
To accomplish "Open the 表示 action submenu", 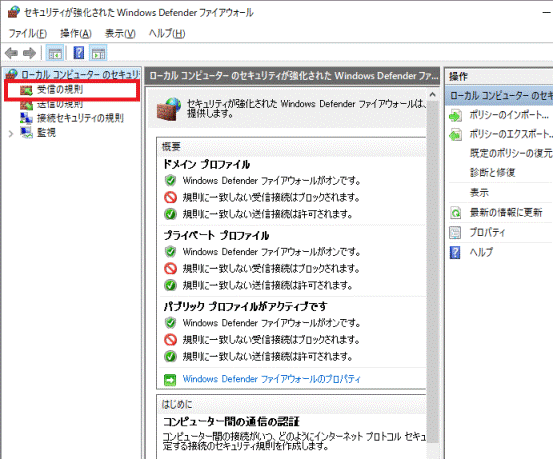I will coord(479,193).
